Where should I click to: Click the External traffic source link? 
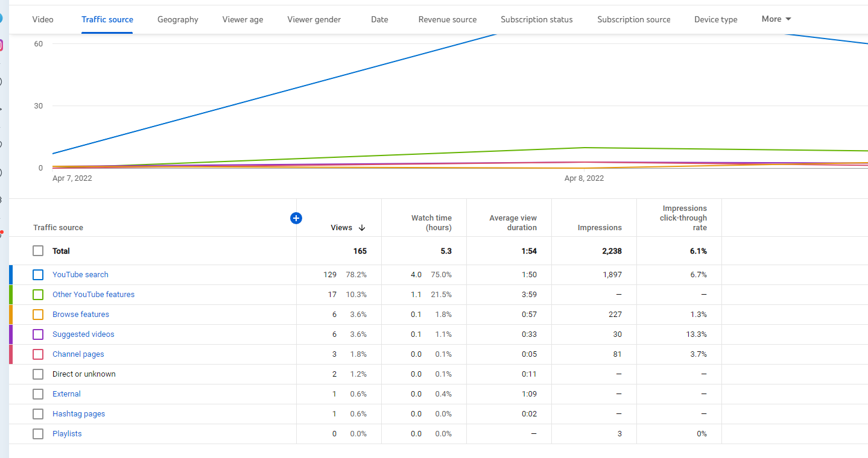click(x=66, y=394)
